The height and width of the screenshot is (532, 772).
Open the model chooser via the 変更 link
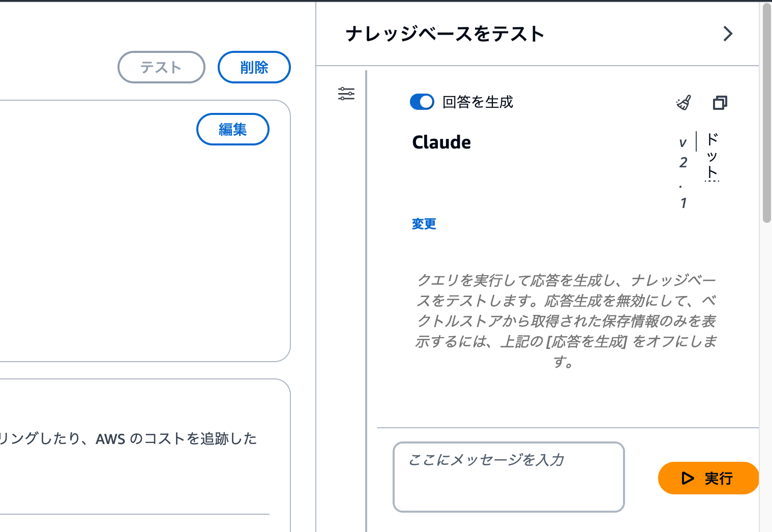(x=423, y=224)
